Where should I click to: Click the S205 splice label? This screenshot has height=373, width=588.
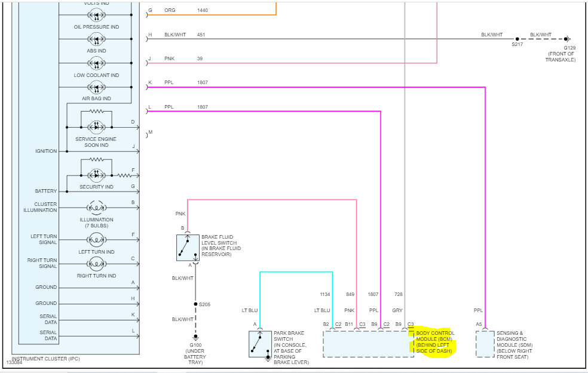pos(205,304)
